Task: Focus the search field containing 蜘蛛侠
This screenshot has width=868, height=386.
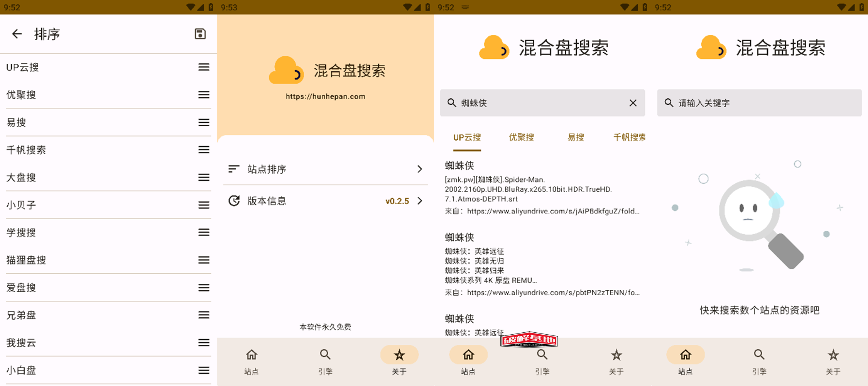Action: pyautogui.click(x=542, y=103)
